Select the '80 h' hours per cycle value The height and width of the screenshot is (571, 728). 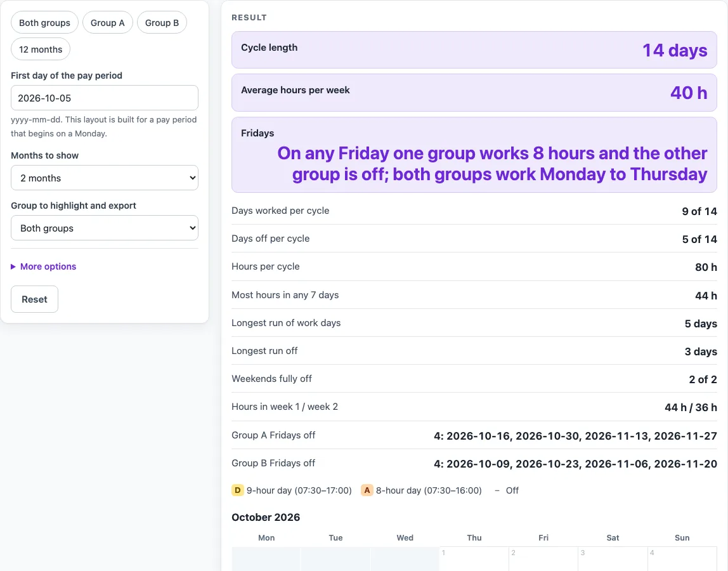706,267
